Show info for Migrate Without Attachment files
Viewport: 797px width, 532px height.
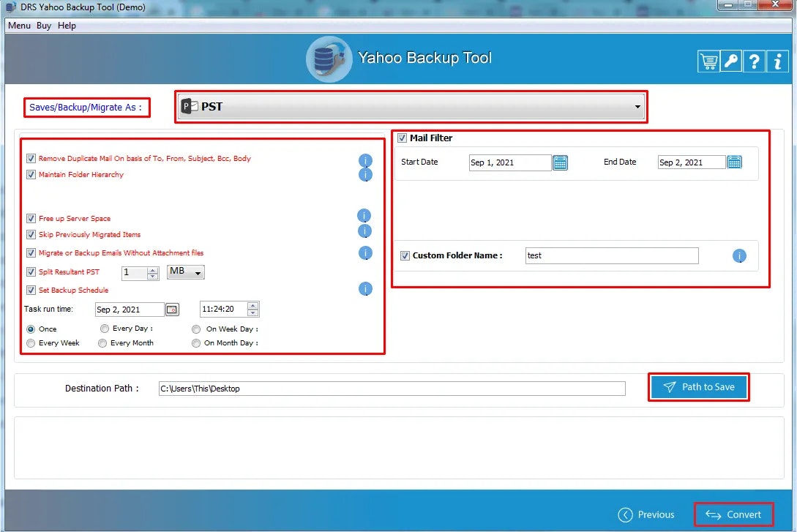click(365, 253)
